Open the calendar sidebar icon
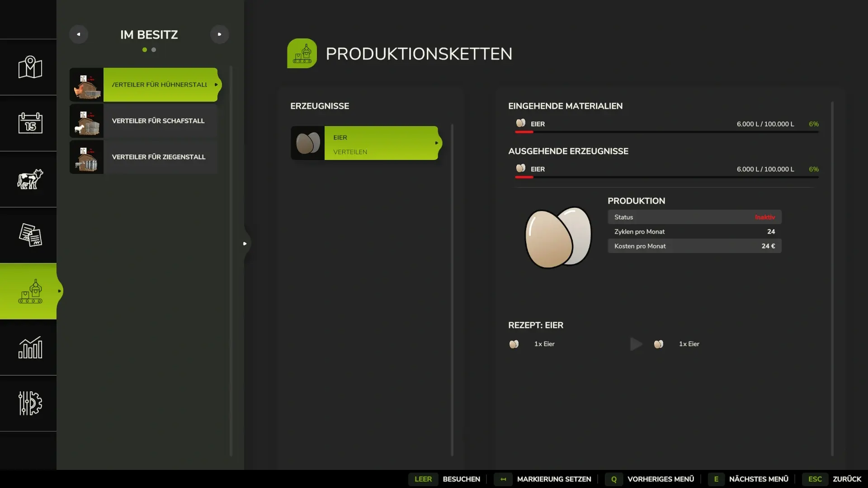 [x=30, y=123]
